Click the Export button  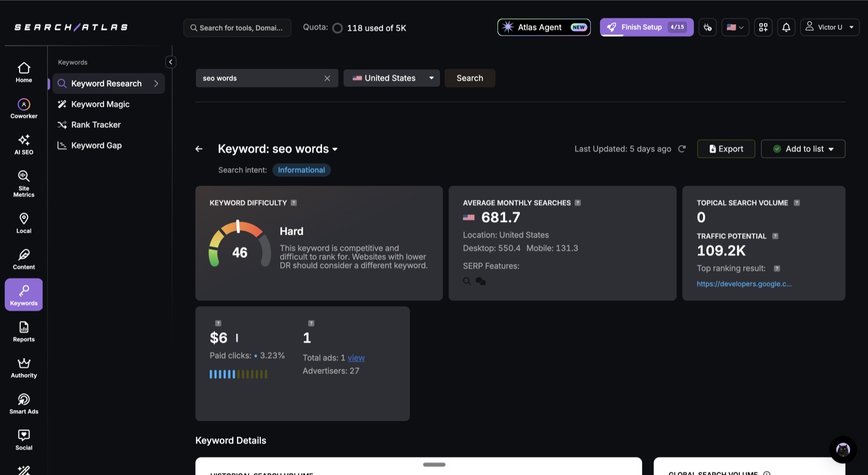point(726,149)
